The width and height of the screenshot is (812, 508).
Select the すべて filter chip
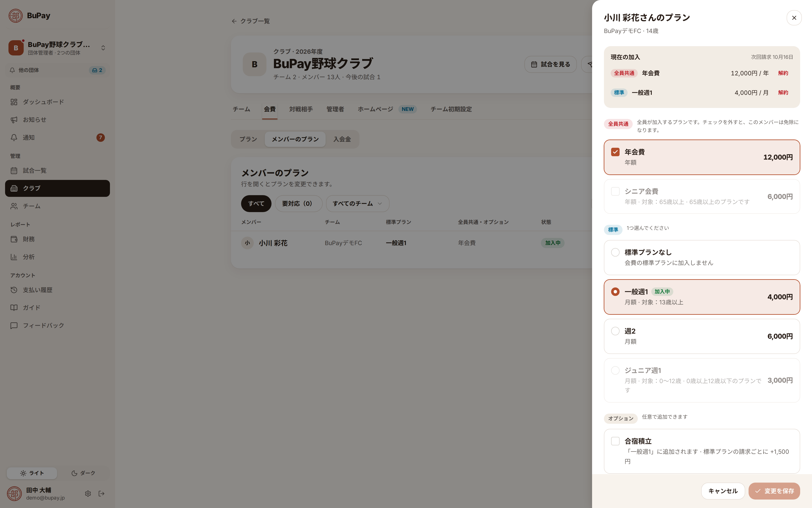256,204
